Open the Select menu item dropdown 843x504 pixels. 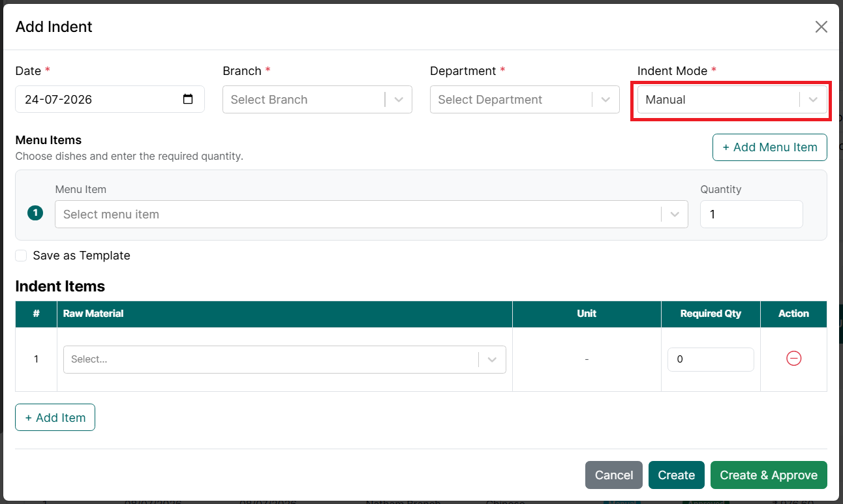[371, 215]
